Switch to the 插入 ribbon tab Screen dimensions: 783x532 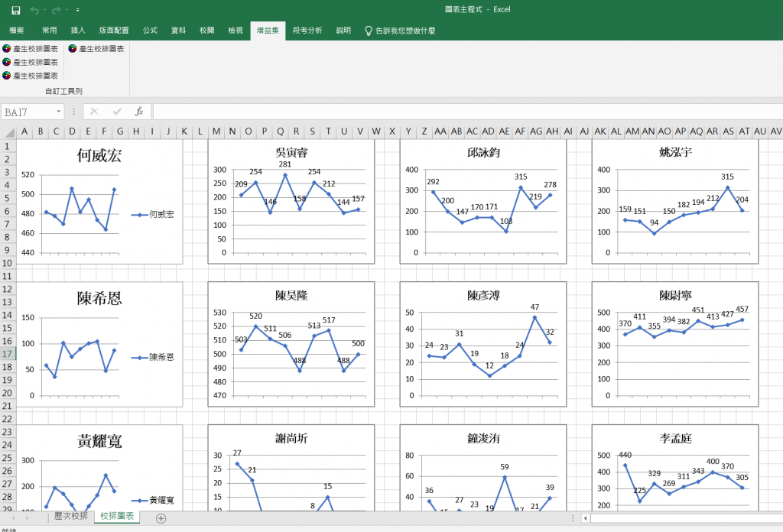(78, 31)
